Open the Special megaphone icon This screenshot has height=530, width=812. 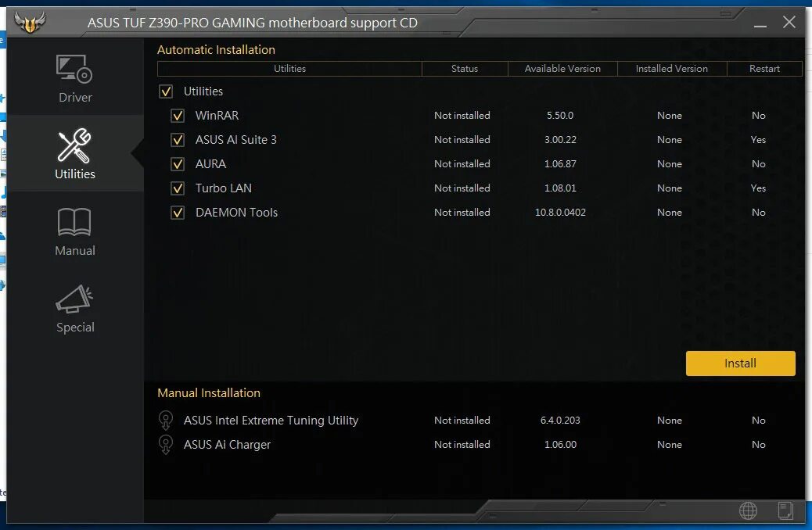click(x=74, y=299)
